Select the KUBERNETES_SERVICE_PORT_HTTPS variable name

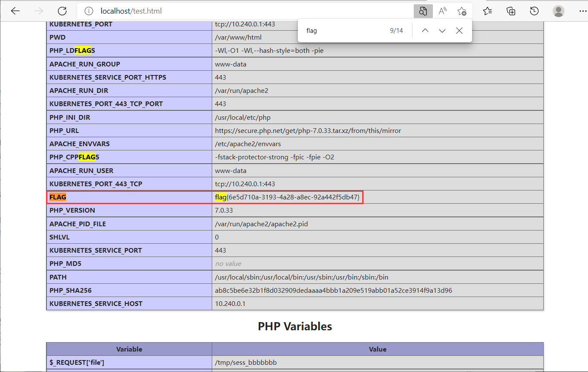tap(108, 78)
